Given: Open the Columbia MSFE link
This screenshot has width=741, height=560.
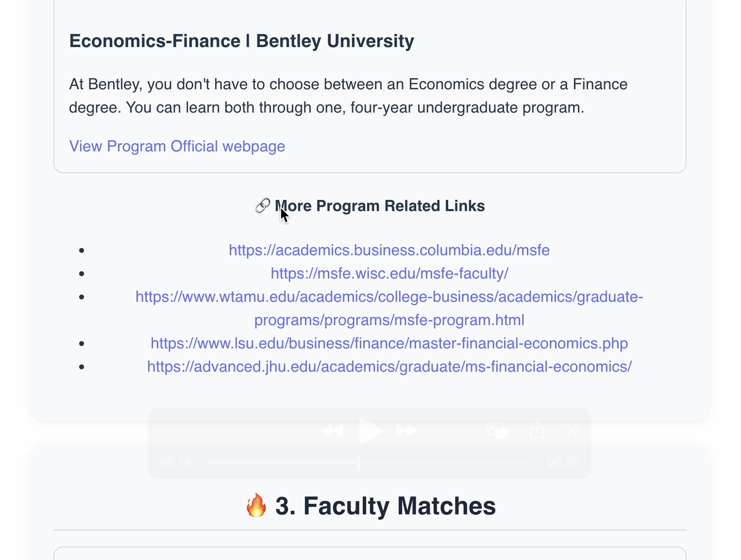Looking at the screenshot, I should [389, 250].
